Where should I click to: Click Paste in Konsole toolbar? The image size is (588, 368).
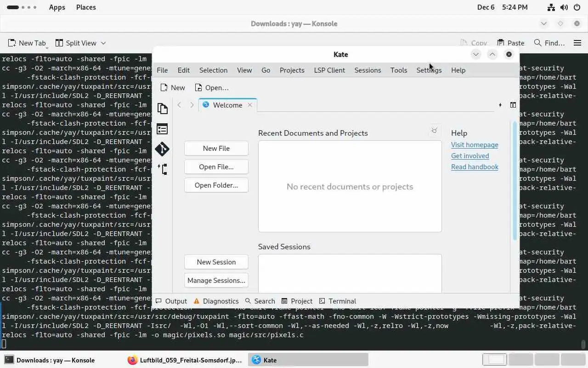(511, 43)
